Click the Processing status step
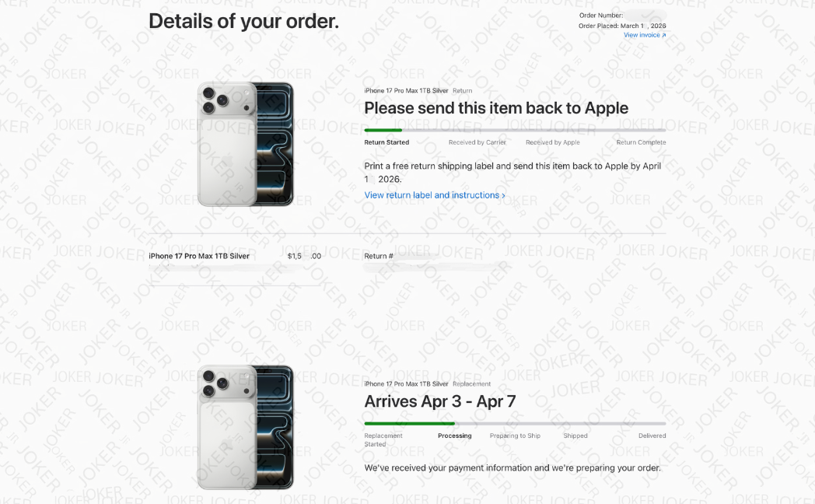The image size is (815, 504). 455,436
